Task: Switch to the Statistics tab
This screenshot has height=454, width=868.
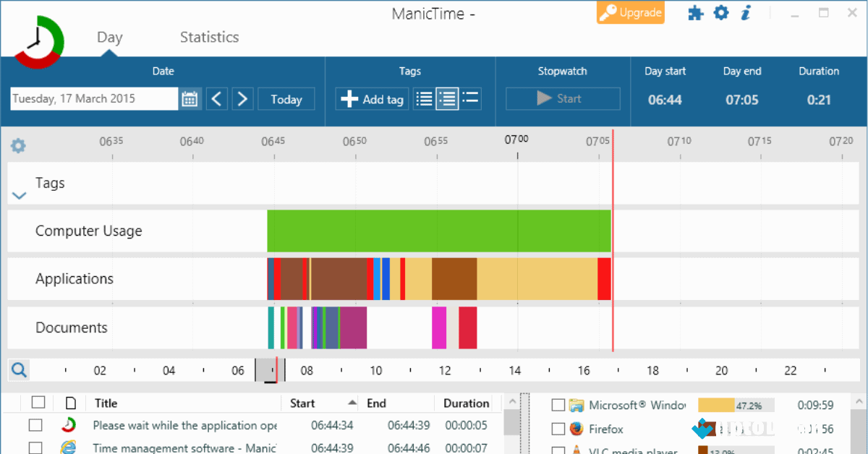Action: [209, 38]
